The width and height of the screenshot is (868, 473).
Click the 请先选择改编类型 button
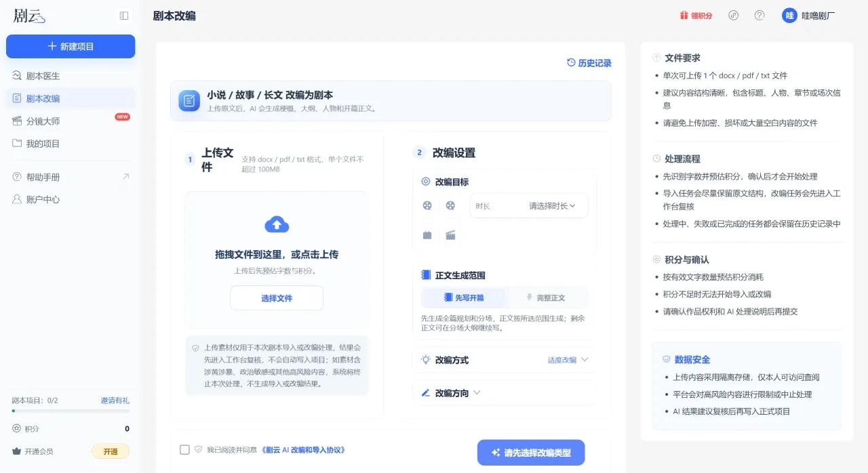pos(531,453)
